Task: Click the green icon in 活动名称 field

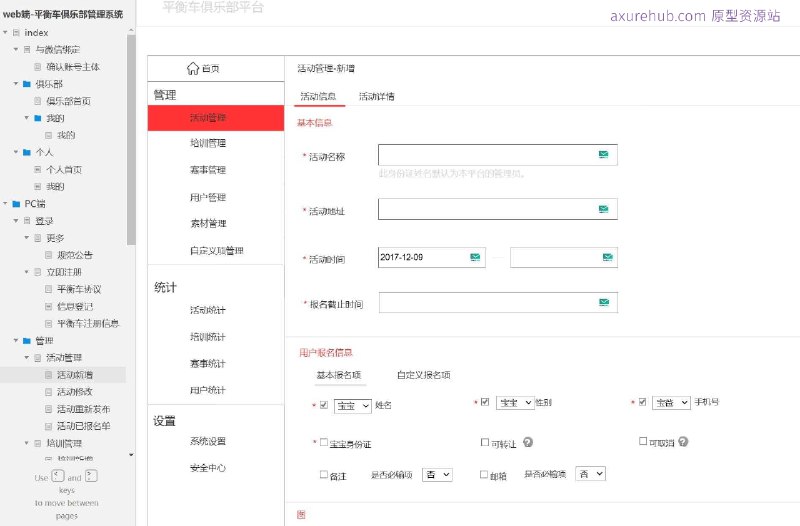Action: point(603,155)
